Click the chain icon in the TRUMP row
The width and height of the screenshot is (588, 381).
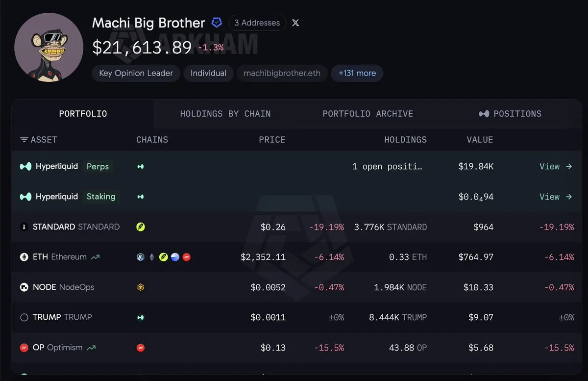(141, 317)
